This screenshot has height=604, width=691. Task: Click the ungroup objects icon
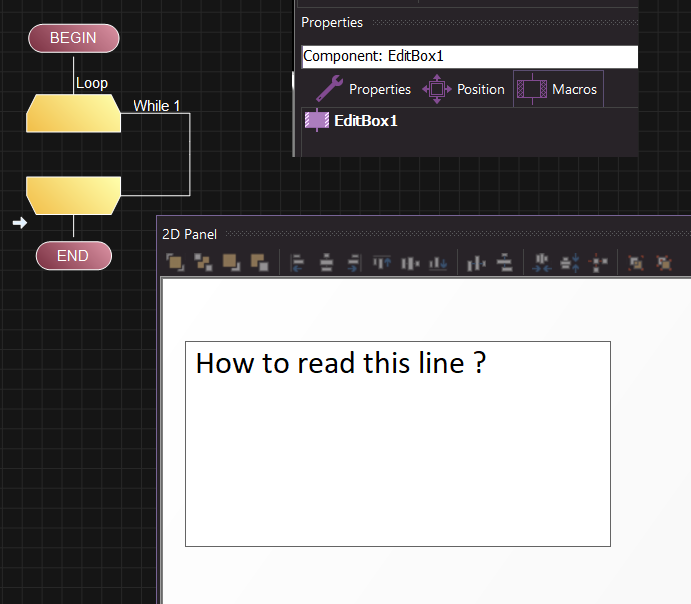point(664,263)
